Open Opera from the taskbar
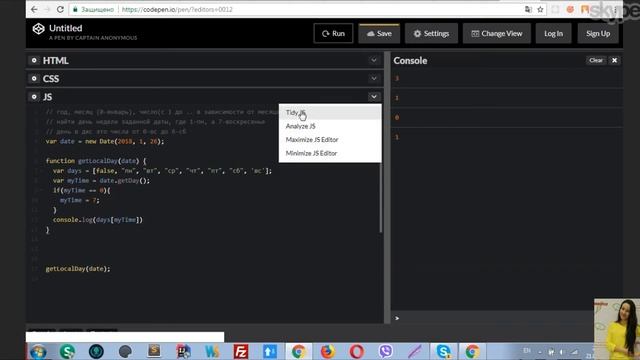 click(x=356, y=351)
